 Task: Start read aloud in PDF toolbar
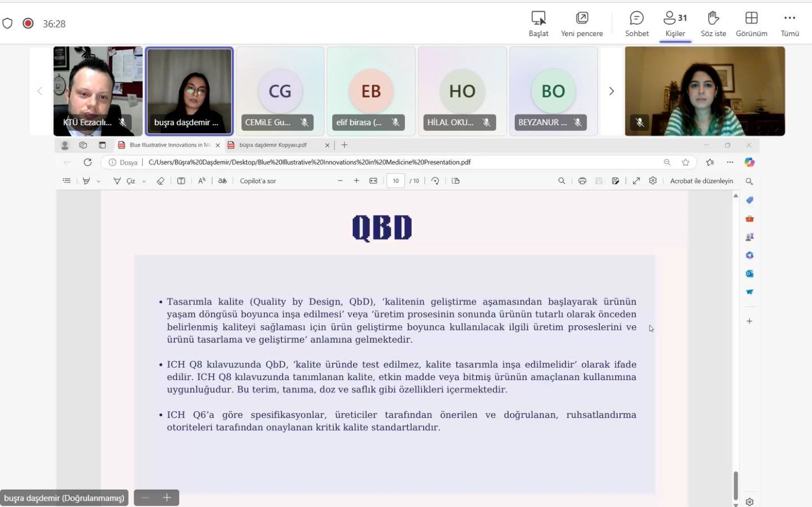(202, 180)
